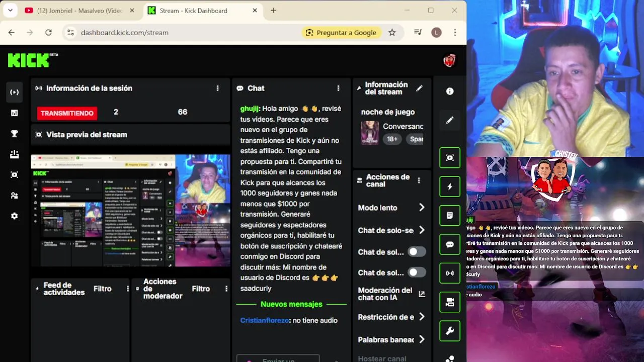Image resolution: width=644 pixels, height=362 pixels.
Task: Open 'Moderación del chat con IA'
Action: (385, 294)
